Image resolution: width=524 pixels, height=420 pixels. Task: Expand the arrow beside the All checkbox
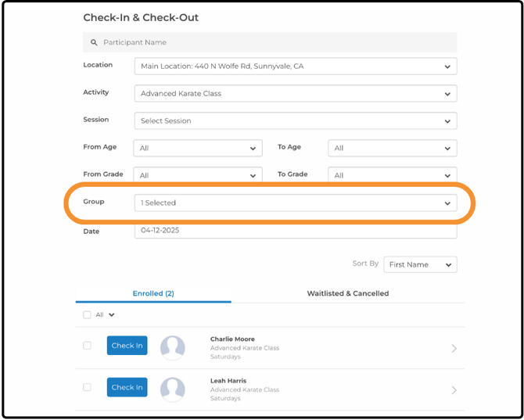112,314
